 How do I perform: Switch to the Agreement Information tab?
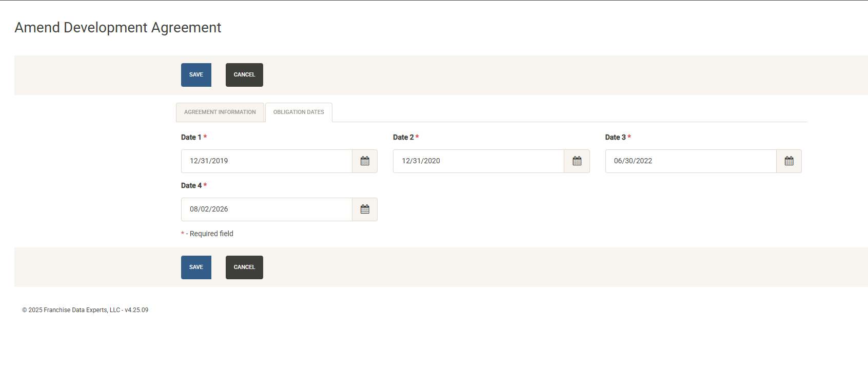coord(220,112)
